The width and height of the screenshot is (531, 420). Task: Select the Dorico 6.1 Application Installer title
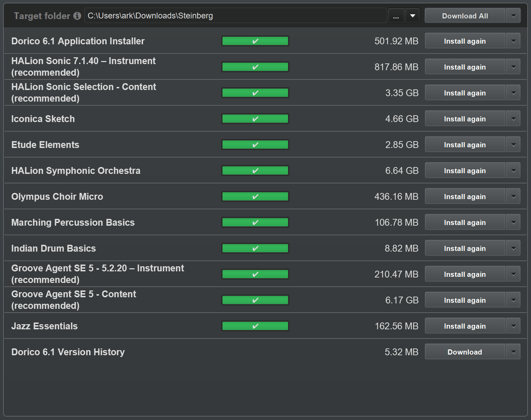[x=78, y=41]
